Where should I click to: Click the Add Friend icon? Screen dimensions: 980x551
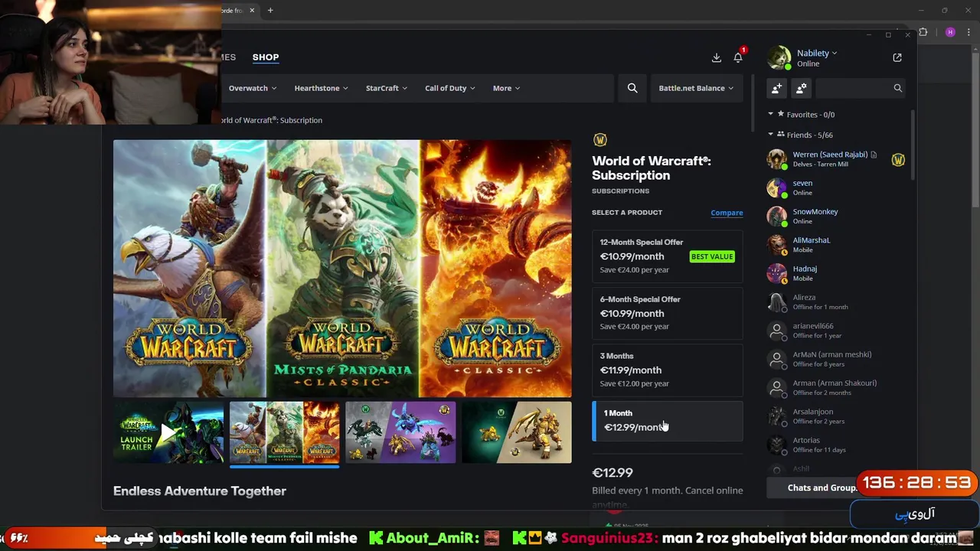(x=776, y=88)
